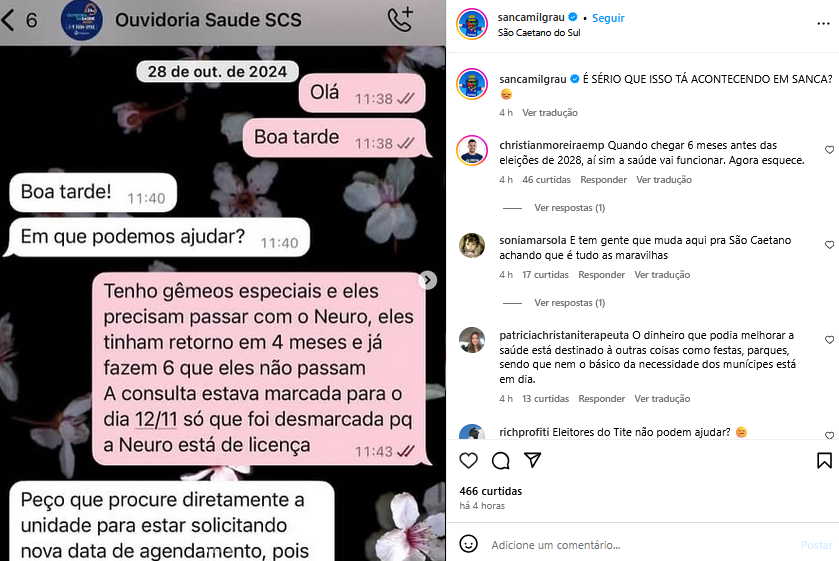Image resolution: width=839 pixels, height=561 pixels.
Task: Save the post with the bookmark icon
Action: (824, 460)
